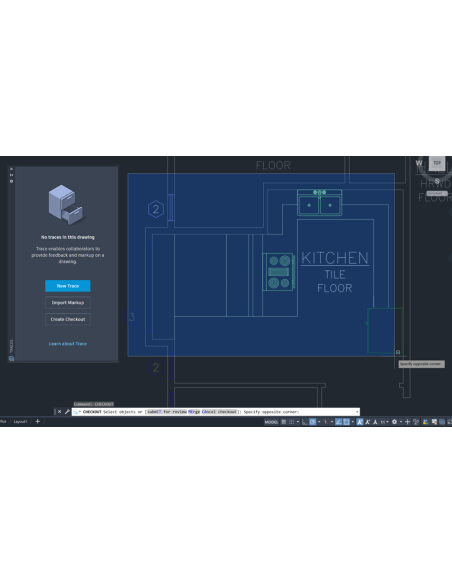Choose the CAncel checkout command option
This screenshot has height=584, width=452.
point(219,412)
